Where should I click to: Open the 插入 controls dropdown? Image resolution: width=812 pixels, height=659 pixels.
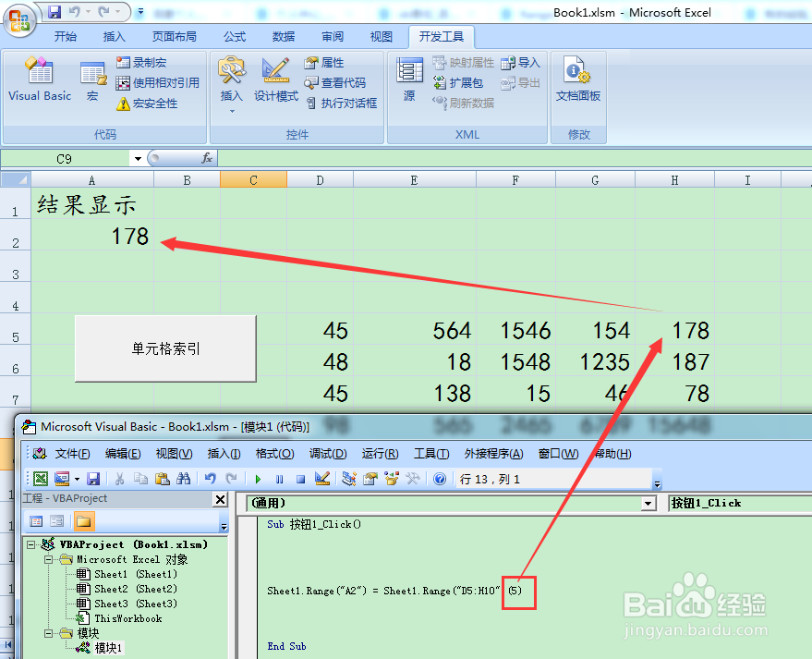tap(231, 85)
